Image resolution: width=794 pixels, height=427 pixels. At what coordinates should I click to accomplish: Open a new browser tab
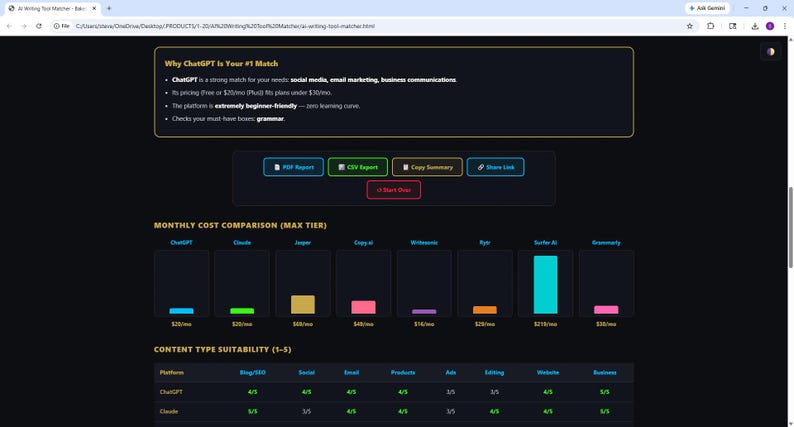109,8
